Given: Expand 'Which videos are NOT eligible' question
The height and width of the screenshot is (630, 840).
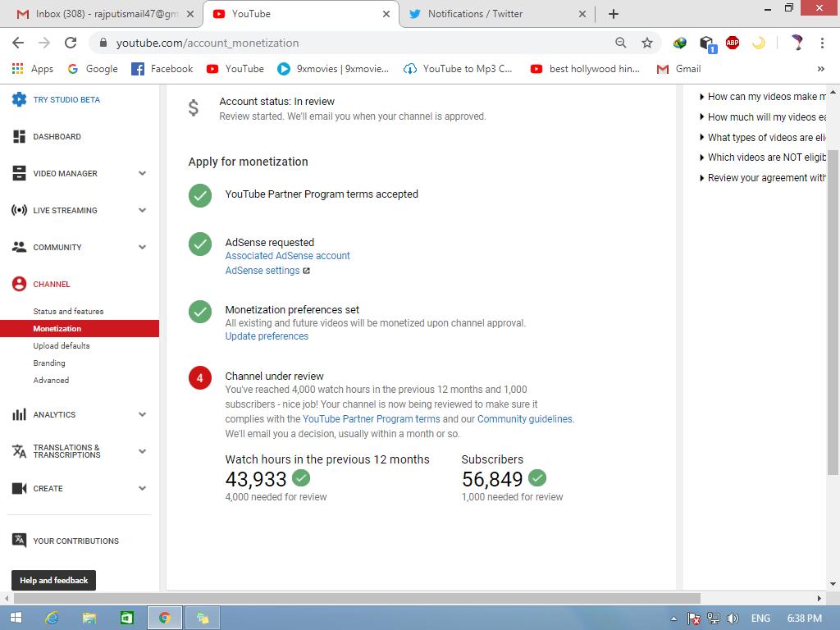Looking at the screenshot, I should click(763, 157).
